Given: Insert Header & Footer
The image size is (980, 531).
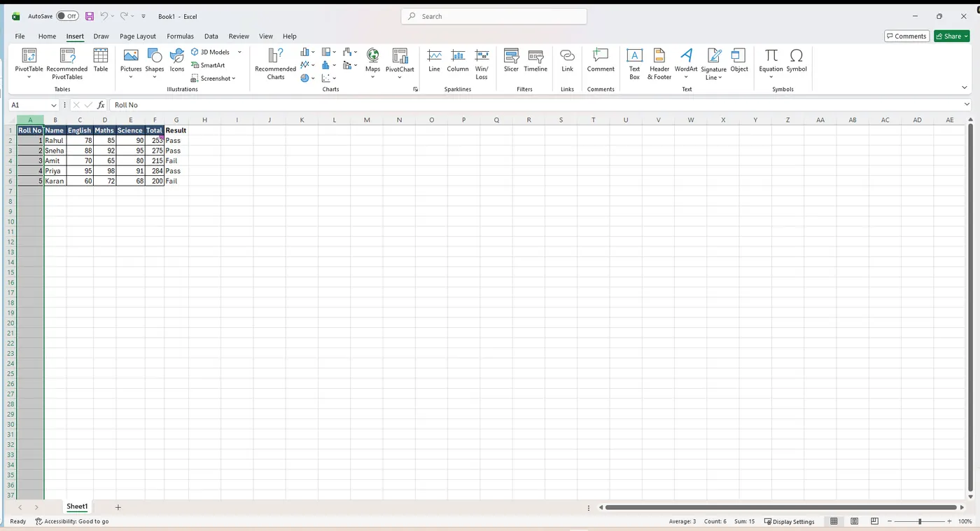Looking at the screenshot, I should (x=659, y=63).
